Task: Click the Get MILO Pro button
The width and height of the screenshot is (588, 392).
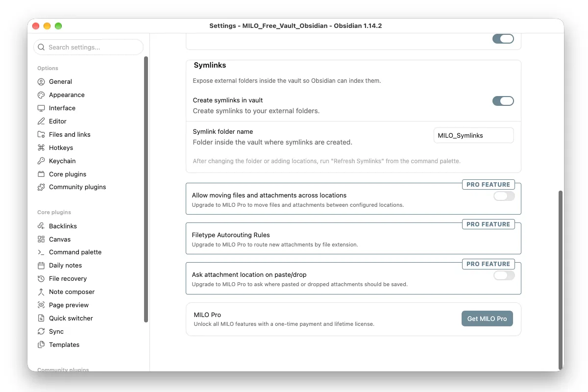Action: click(487, 318)
